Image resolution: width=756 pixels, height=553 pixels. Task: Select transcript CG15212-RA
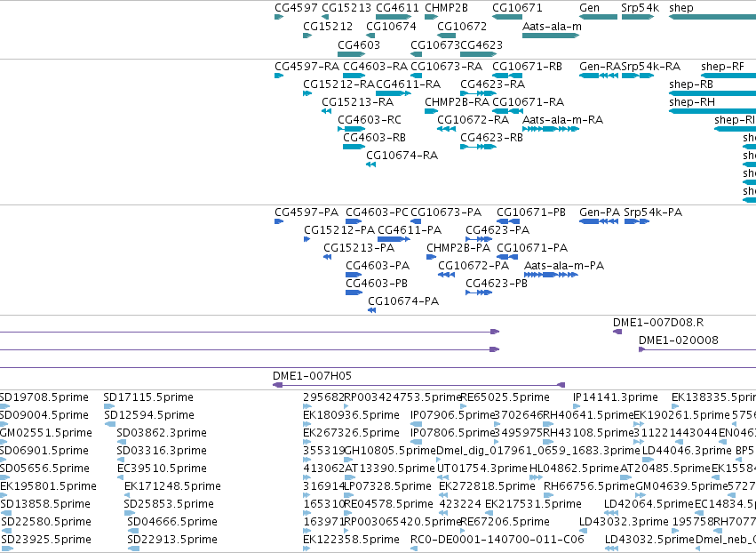(x=338, y=84)
